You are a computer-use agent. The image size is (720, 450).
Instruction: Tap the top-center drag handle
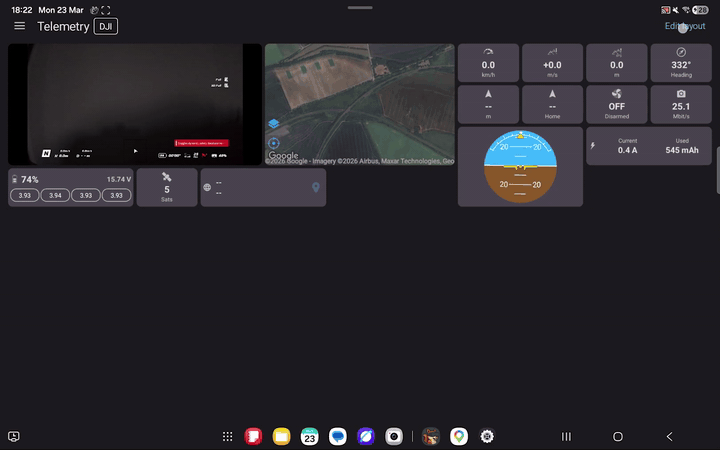(360, 8)
